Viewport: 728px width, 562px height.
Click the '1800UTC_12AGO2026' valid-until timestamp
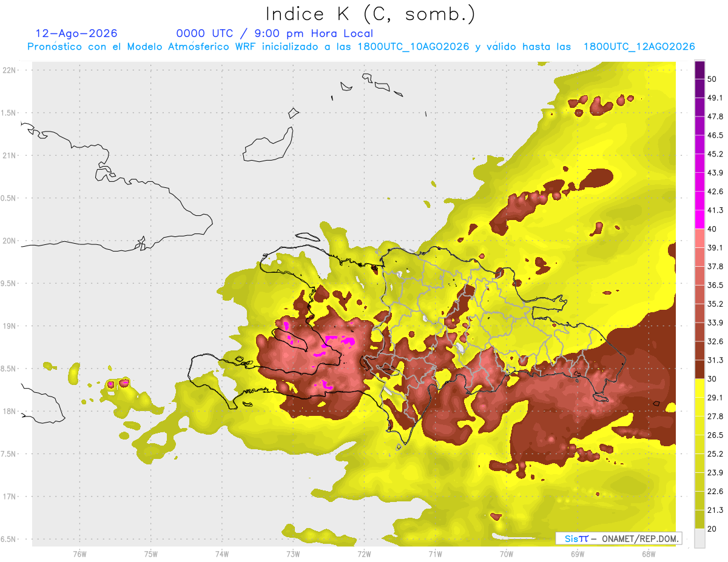coord(639,47)
